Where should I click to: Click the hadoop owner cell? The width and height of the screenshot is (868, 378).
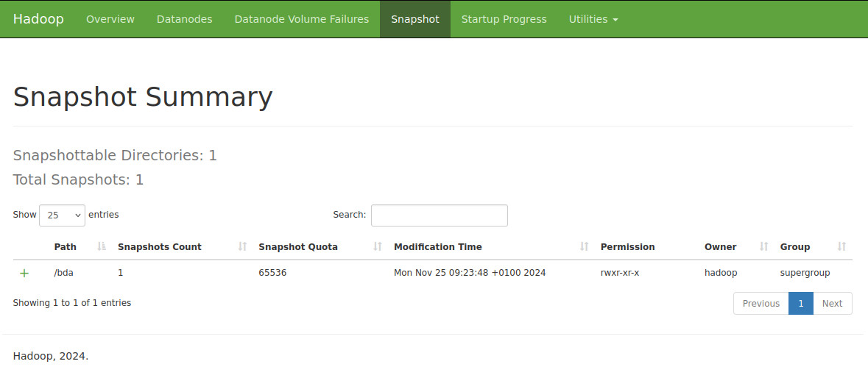click(x=721, y=272)
